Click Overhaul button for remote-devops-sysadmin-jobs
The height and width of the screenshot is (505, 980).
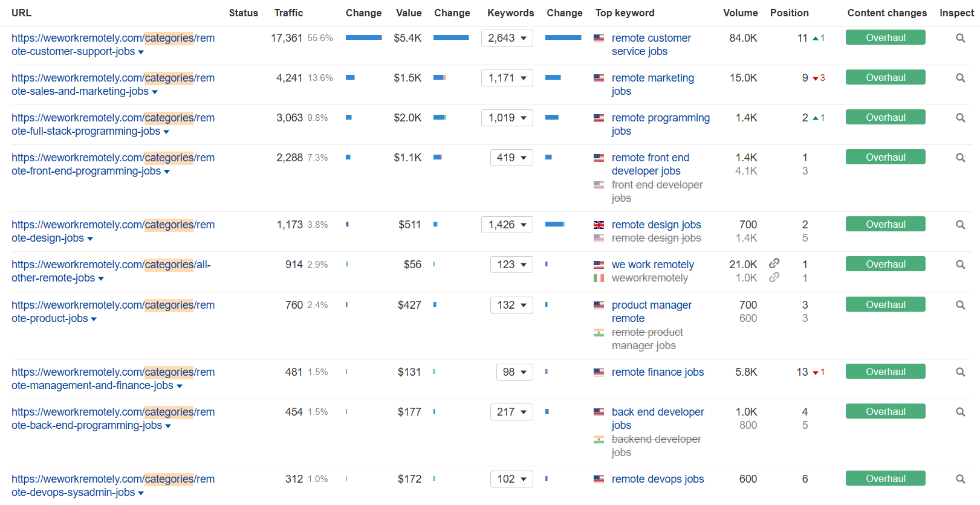pyautogui.click(x=886, y=478)
